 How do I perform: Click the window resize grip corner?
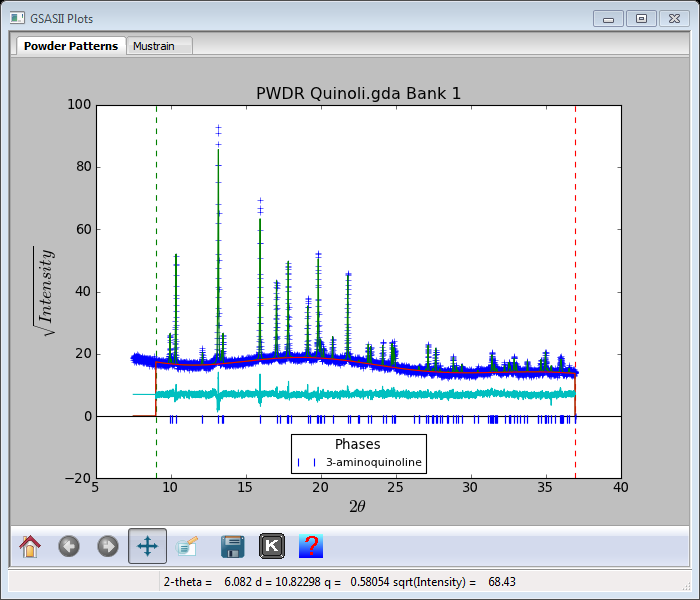point(687,586)
